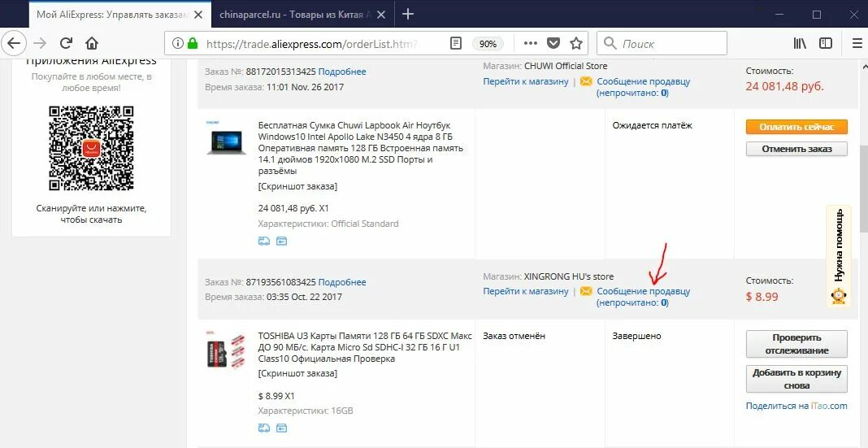Click truck shipping icon under Chuwi Lapbook item
Screen dimensions: 868x448
pos(264,241)
